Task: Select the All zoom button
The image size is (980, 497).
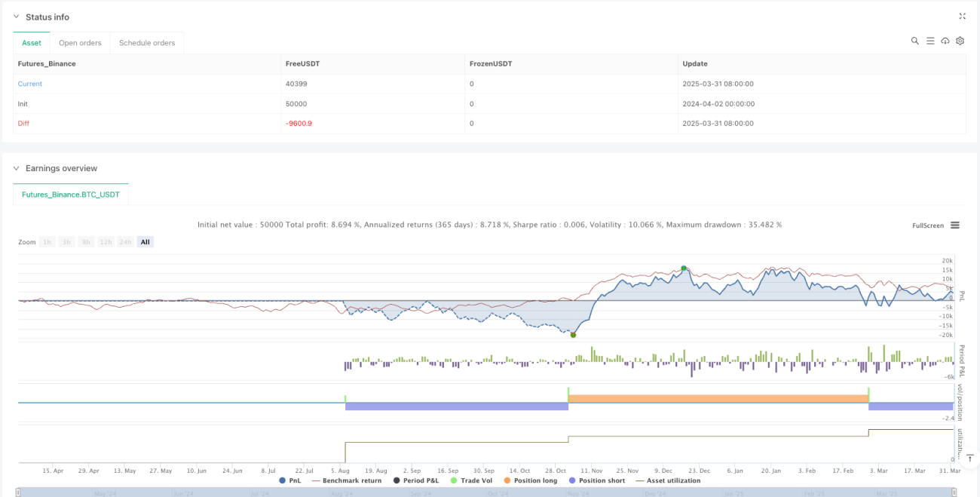Action: [145, 242]
